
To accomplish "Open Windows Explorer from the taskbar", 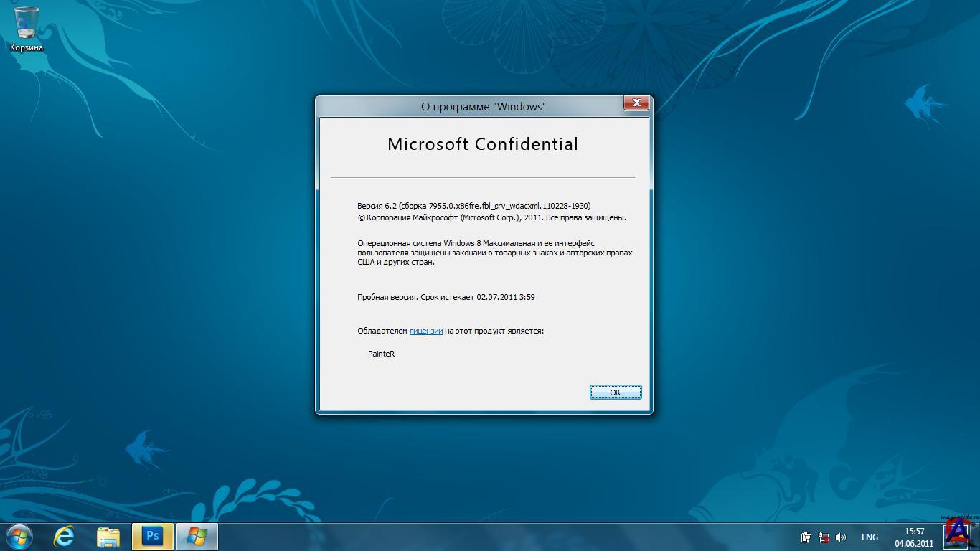I will click(108, 536).
